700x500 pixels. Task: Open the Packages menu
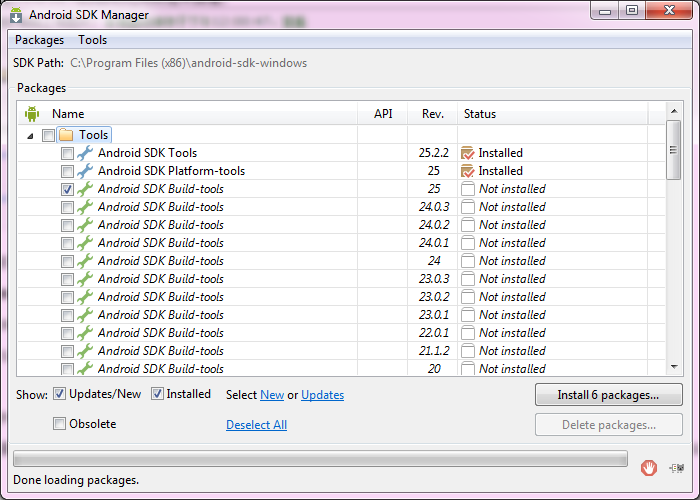pos(39,40)
